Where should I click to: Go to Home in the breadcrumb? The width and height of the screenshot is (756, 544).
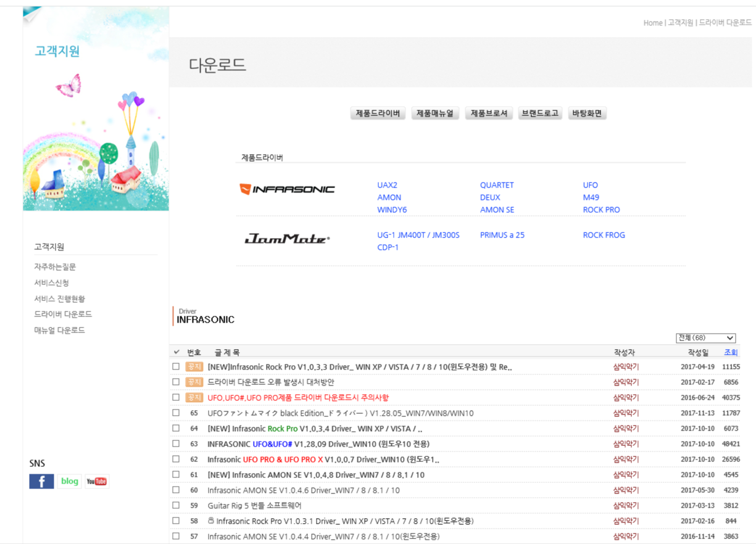[x=653, y=23]
